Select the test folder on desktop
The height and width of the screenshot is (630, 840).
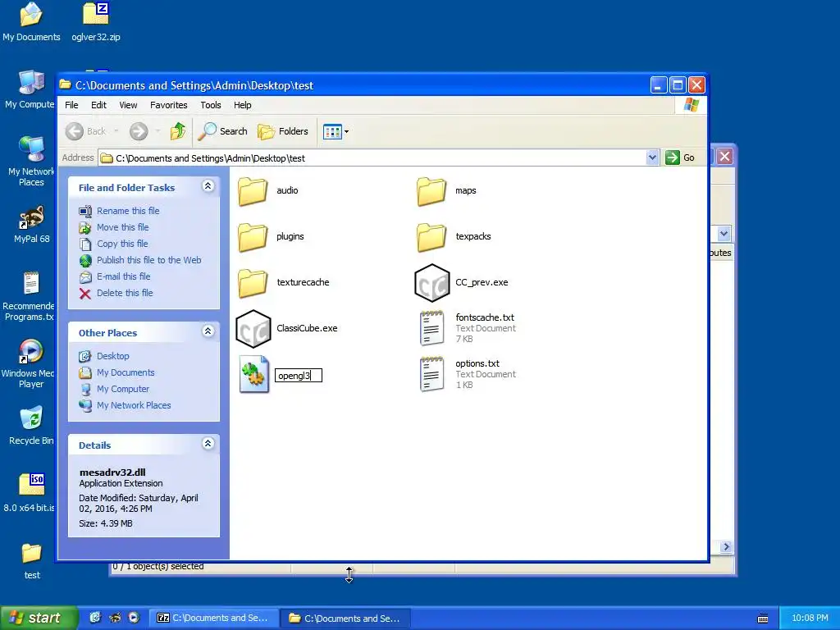[x=32, y=561]
